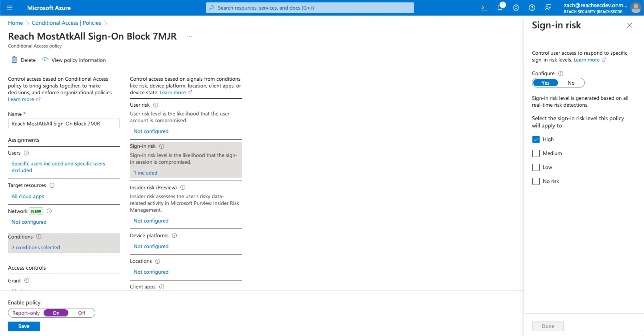Go to Home breadcrumb
Image resolution: width=644 pixels, height=336 pixels.
tap(16, 23)
